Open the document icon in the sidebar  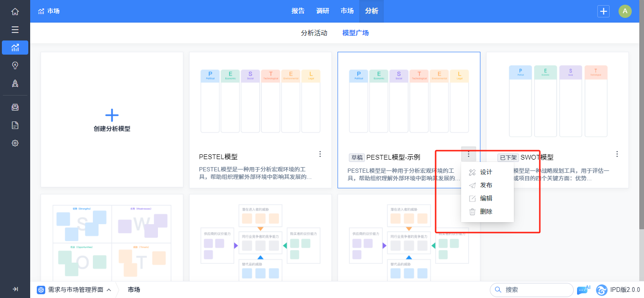tap(15, 125)
